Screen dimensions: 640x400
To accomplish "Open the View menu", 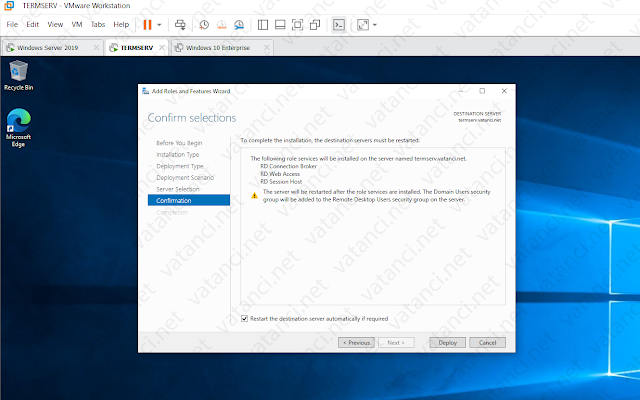I will (55, 24).
